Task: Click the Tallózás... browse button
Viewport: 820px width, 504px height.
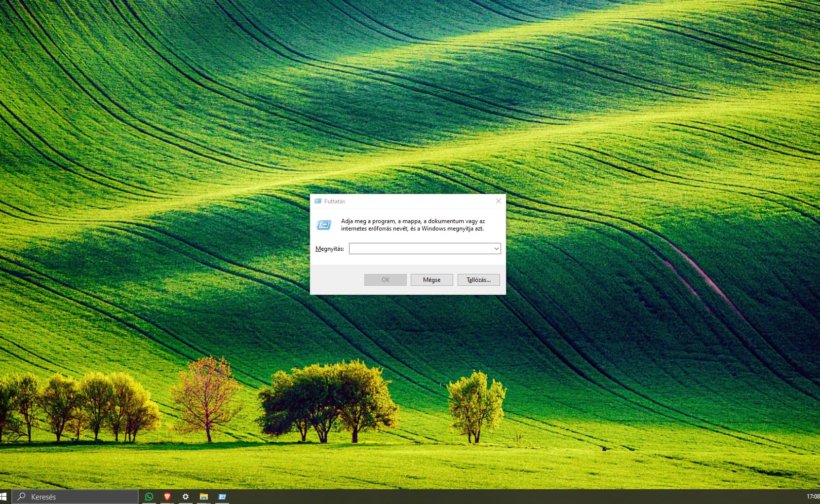Action: (478, 280)
